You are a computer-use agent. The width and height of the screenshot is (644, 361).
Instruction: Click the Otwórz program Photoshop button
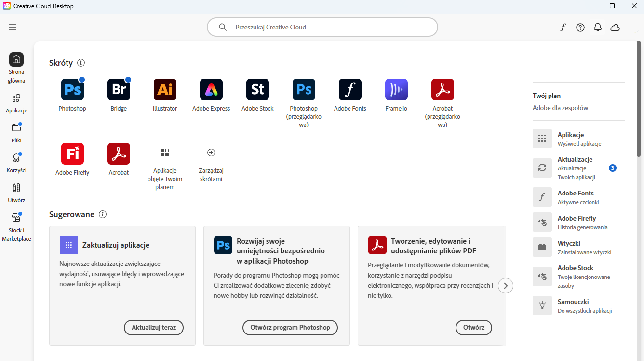click(x=290, y=327)
